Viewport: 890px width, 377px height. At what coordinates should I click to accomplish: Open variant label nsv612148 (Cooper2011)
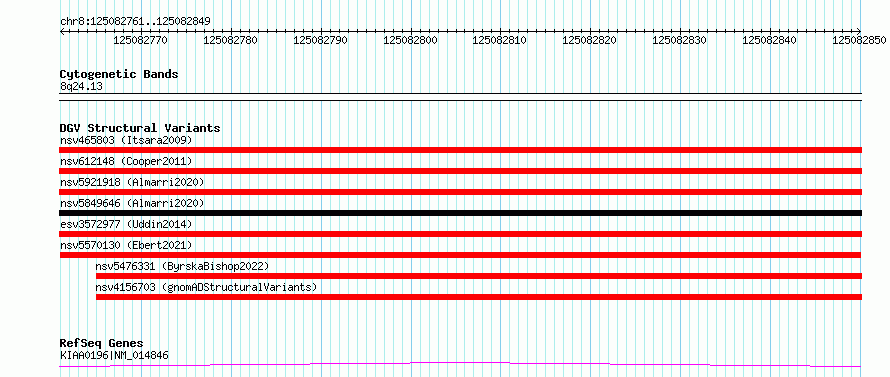pyautogui.click(x=126, y=161)
